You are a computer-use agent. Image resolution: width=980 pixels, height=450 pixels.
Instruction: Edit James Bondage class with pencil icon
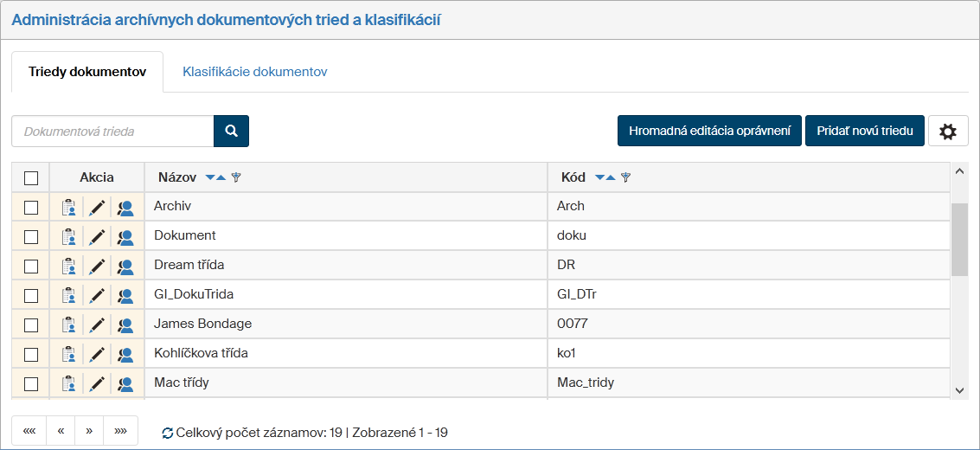97,325
